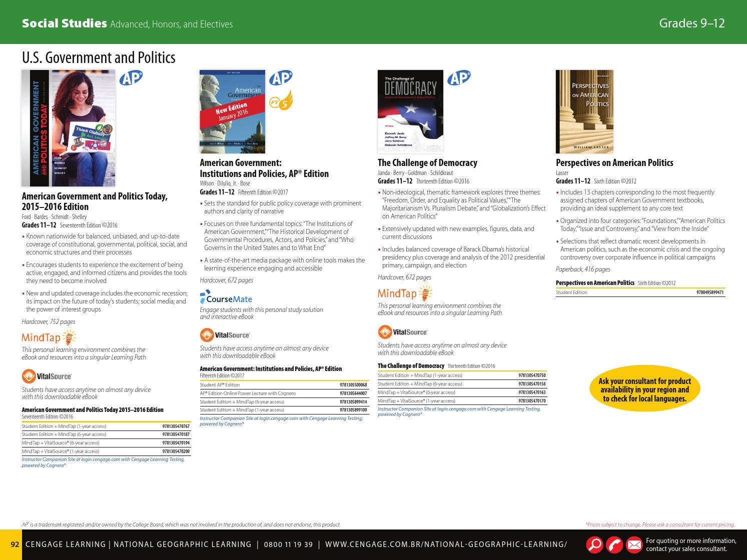The height and width of the screenshot is (560, 747).
Task: Click the red search magnifier icon
Action: (x=594, y=544)
